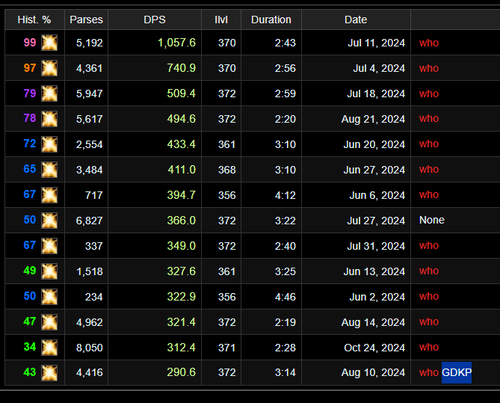Open the 'who' link for Oct 24, 2024
This screenshot has width=500, height=403.
(x=429, y=347)
